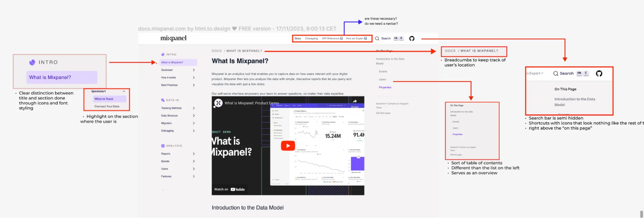Click the external-link icon beside Hire an Expert
The height and width of the screenshot is (218, 644).
click(x=366, y=38)
